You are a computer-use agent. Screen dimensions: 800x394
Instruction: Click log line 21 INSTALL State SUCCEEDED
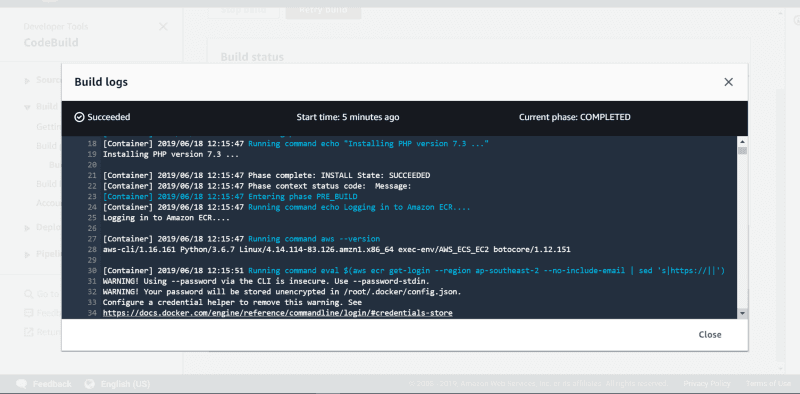[266, 175]
